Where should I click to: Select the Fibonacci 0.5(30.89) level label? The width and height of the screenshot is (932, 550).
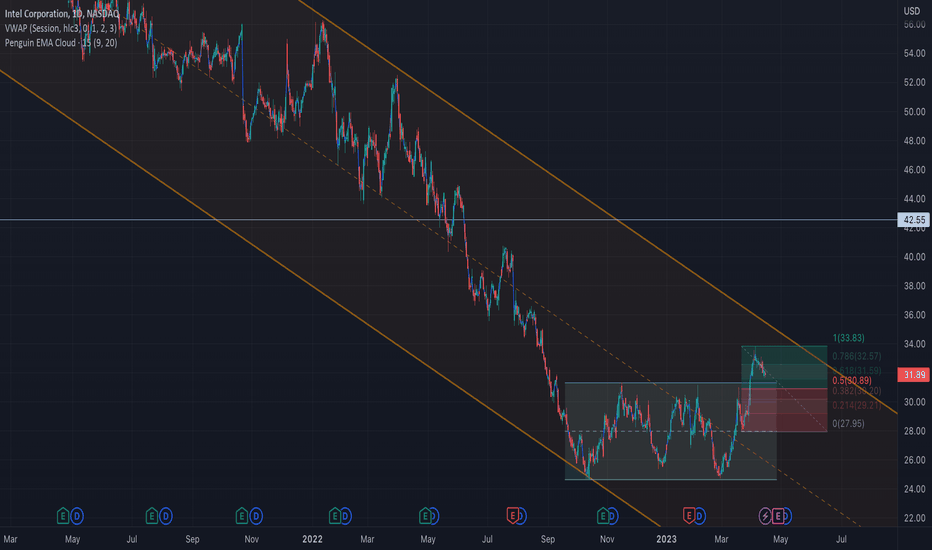(852, 381)
